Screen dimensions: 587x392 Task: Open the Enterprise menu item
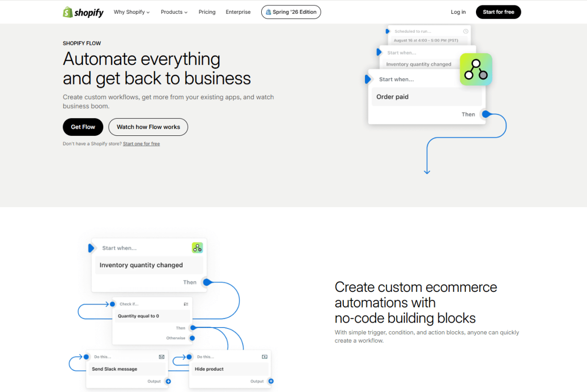(x=238, y=12)
